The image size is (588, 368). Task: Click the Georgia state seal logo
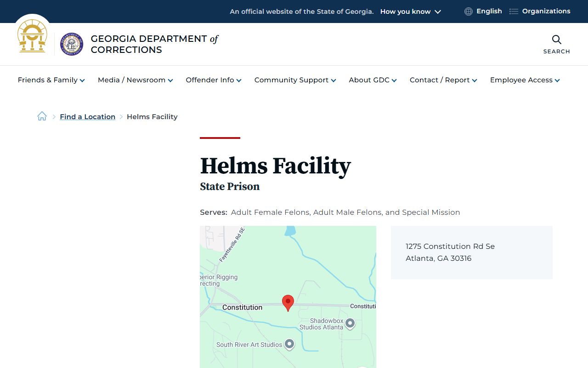(32, 36)
